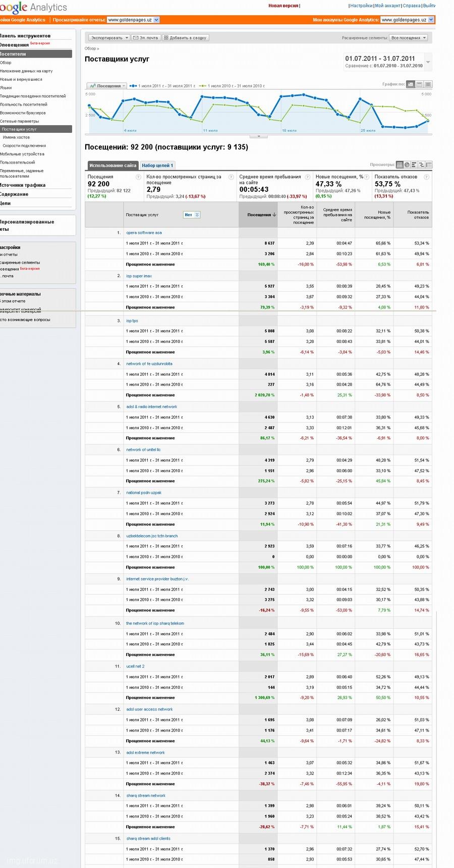The height and width of the screenshot is (868, 454).
Task: Open the Новая версия link
Action: [x=283, y=6]
